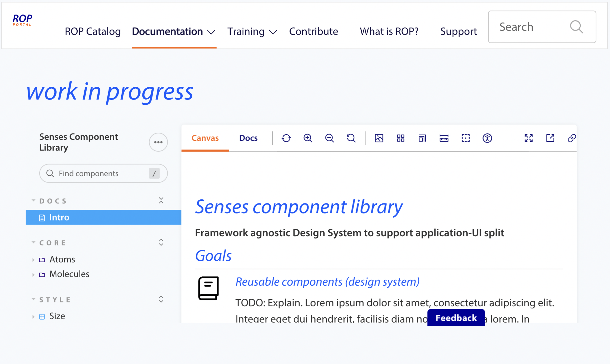Reset zoom in the canvas toolbar

click(x=351, y=138)
